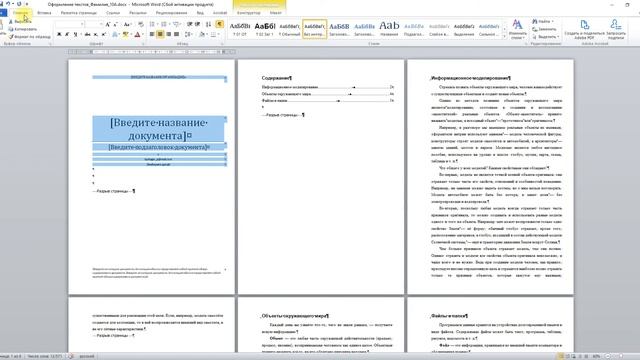Open the Acrobat tab

(x=220, y=13)
